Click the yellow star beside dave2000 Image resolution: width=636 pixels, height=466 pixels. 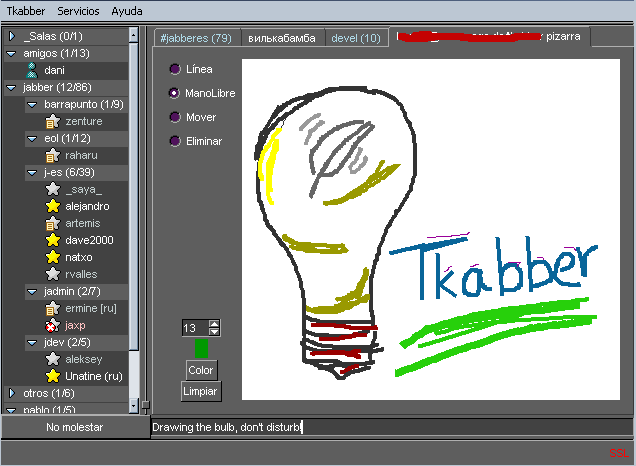(53, 240)
